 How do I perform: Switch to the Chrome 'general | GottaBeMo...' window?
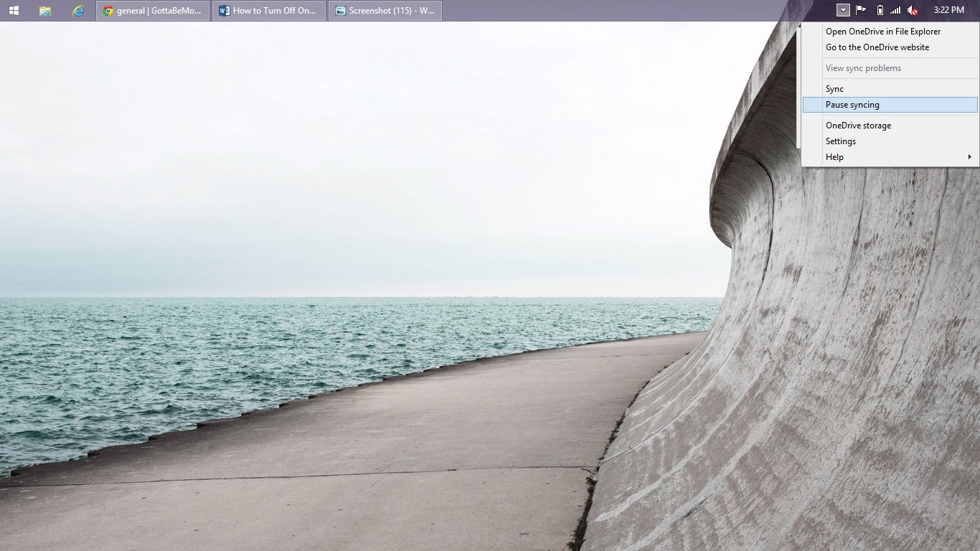click(x=153, y=11)
